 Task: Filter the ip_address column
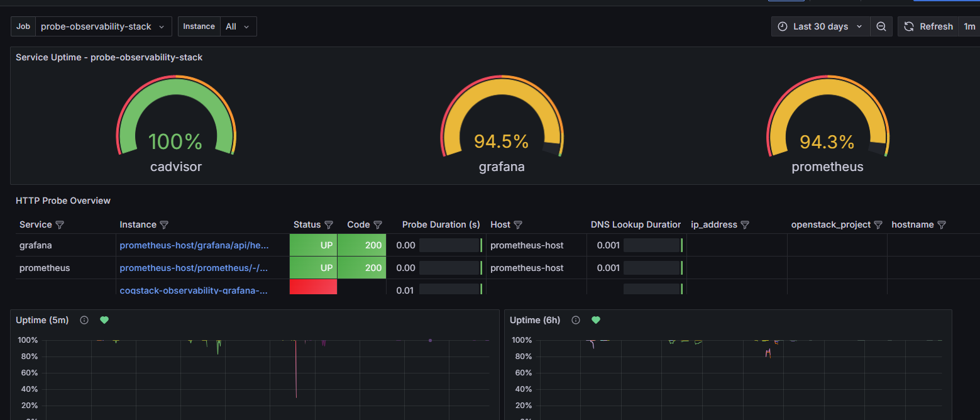pos(745,224)
